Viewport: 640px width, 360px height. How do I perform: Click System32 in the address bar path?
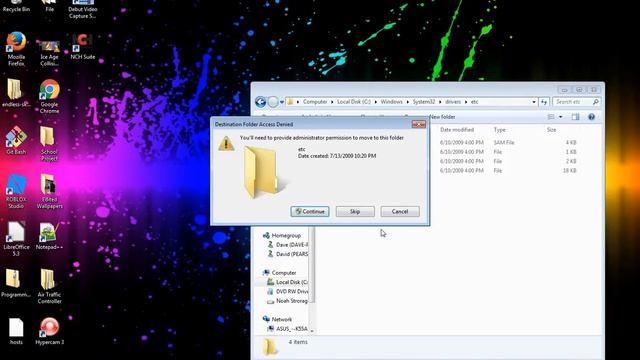[424, 102]
